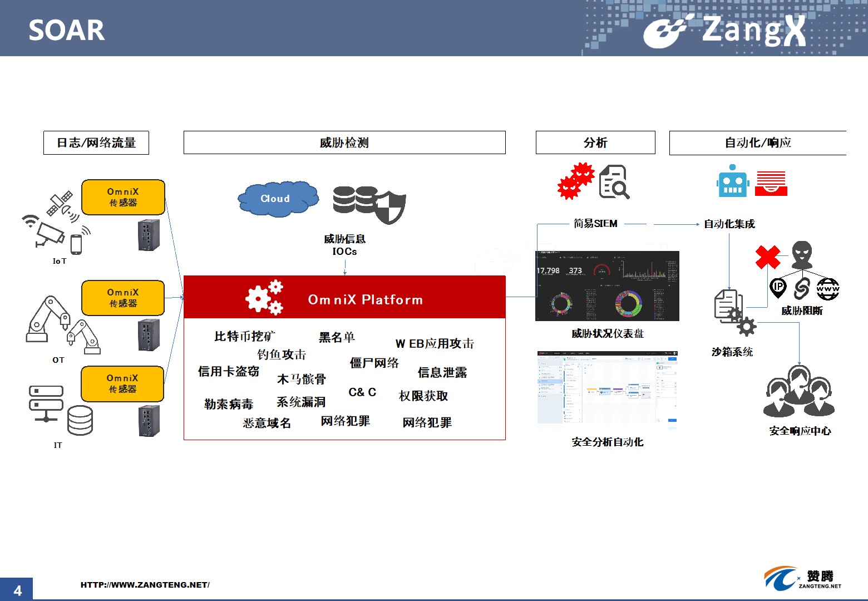868x601 pixels.
Task: Click the 系统漏洞 threat text
Action: click(x=301, y=402)
